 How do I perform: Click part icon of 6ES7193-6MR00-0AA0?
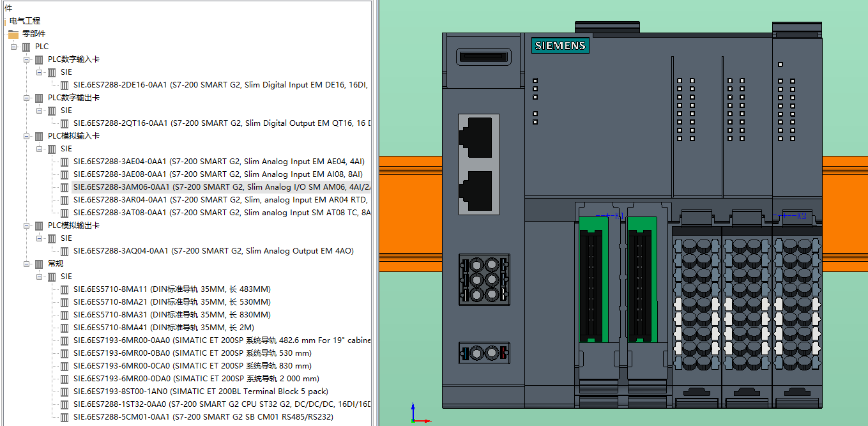click(x=65, y=340)
